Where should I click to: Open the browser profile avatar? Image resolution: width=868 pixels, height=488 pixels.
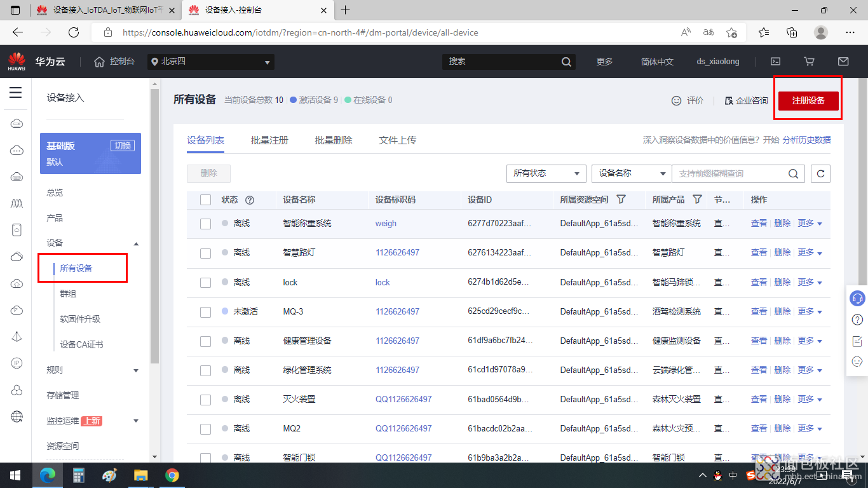[x=821, y=32]
